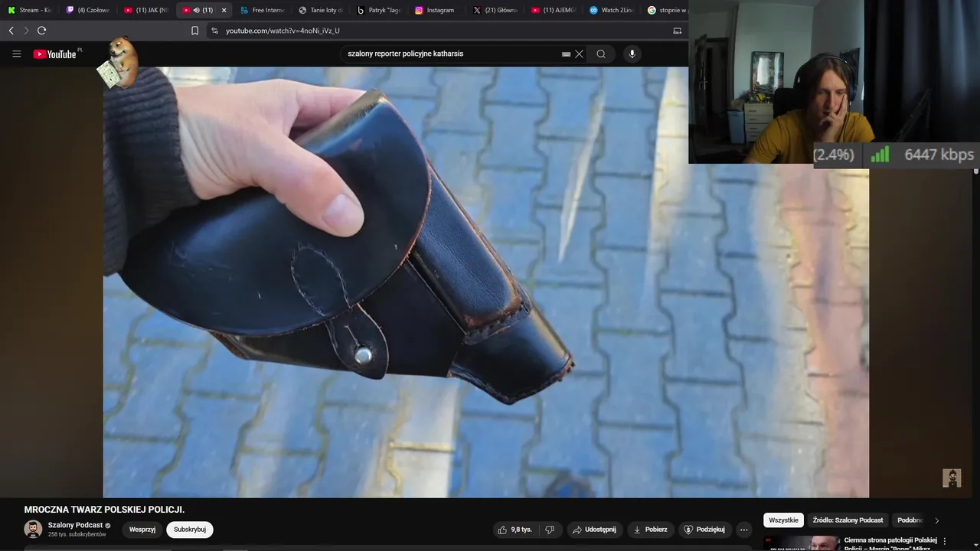Select Podobne filter chip
Viewport: 980px width, 551px height.
pos(910,520)
